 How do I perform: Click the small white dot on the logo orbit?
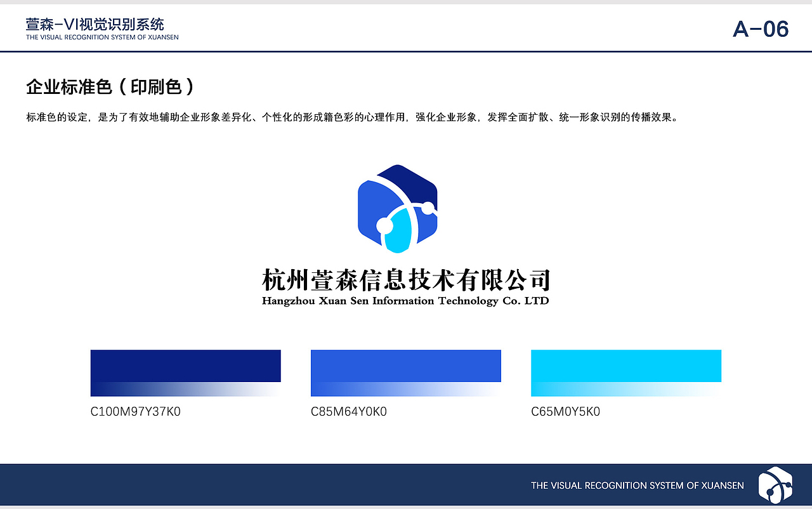[384, 225]
